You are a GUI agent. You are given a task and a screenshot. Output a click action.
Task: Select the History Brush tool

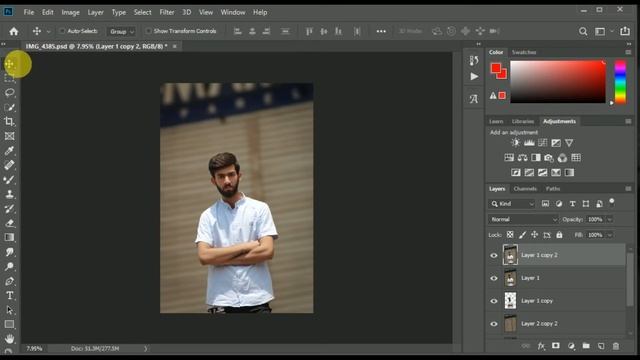[9, 209]
